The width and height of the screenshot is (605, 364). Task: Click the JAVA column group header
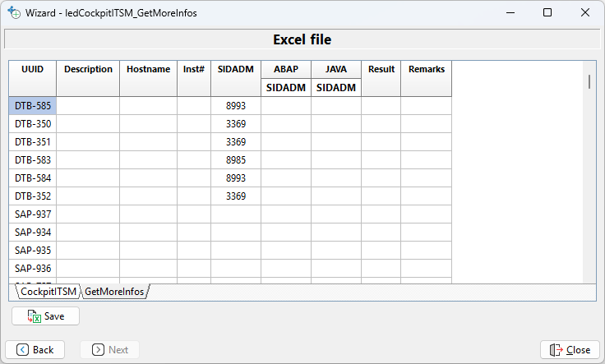pos(335,70)
